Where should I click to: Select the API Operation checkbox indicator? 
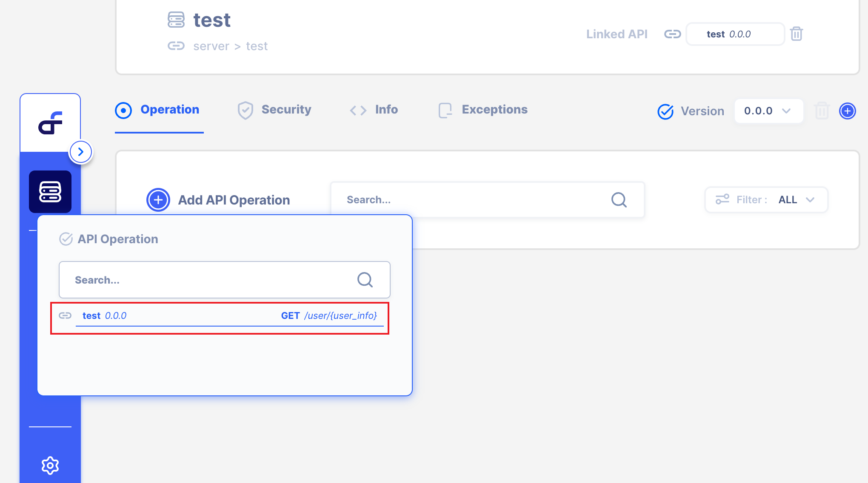click(x=66, y=239)
